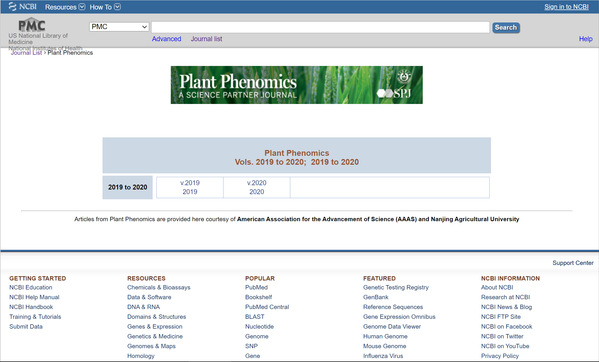Image resolution: width=599 pixels, height=362 pixels.
Task: Open the Help link
Action: pyautogui.click(x=585, y=39)
